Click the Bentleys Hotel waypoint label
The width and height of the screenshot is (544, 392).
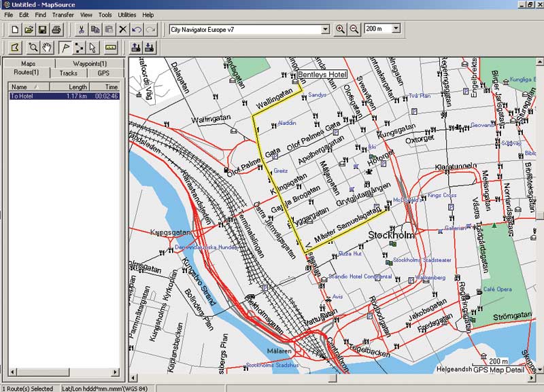click(x=322, y=75)
